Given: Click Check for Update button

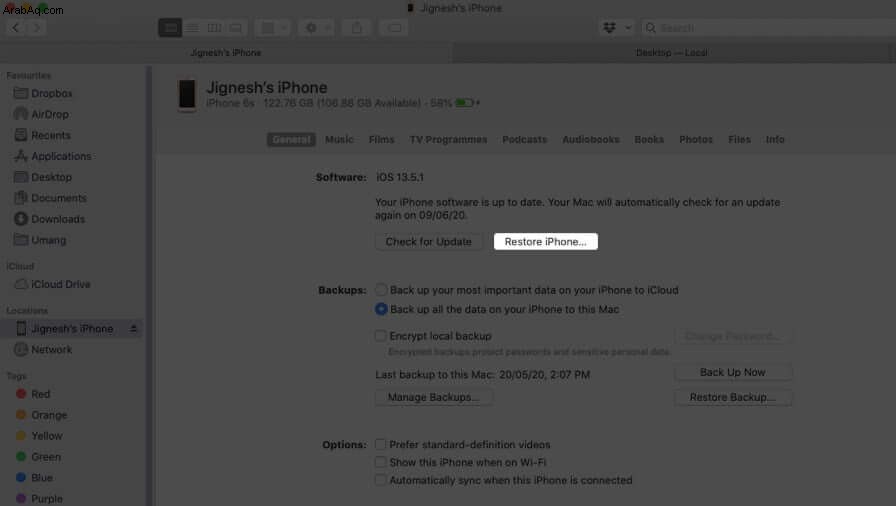Looking at the screenshot, I should point(429,242).
